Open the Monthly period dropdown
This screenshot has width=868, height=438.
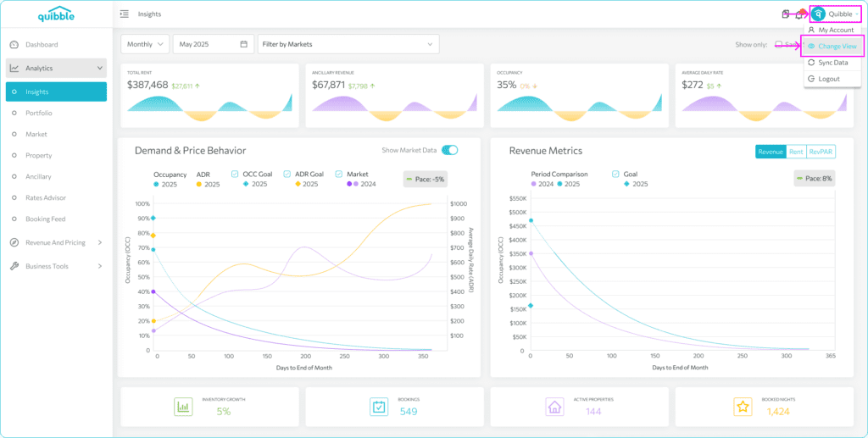(145, 44)
